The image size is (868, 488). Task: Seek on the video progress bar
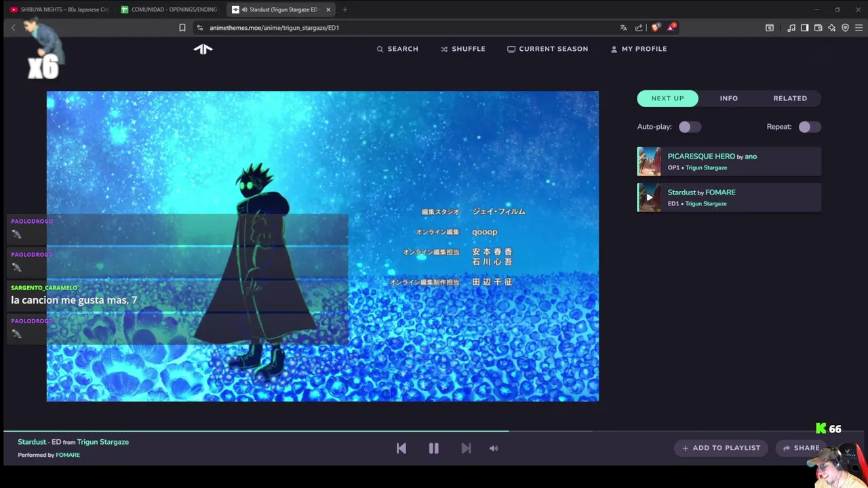434,431
